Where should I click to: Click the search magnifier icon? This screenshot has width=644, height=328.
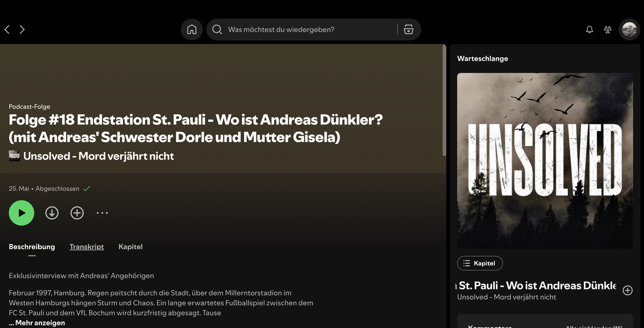[x=217, y=29]
